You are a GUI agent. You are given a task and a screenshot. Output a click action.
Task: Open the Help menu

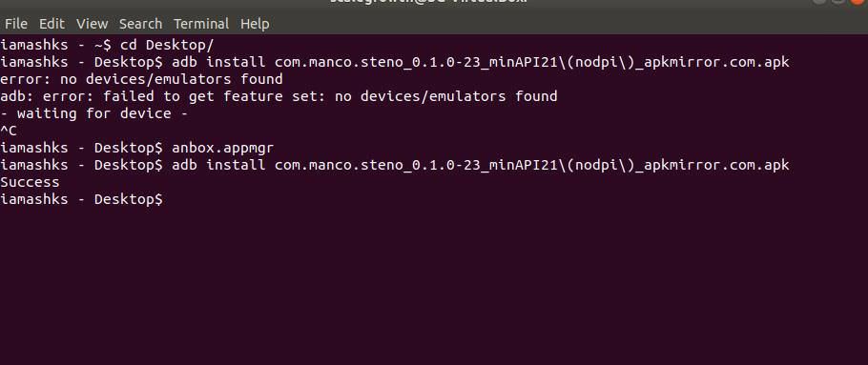coord(255,24)
